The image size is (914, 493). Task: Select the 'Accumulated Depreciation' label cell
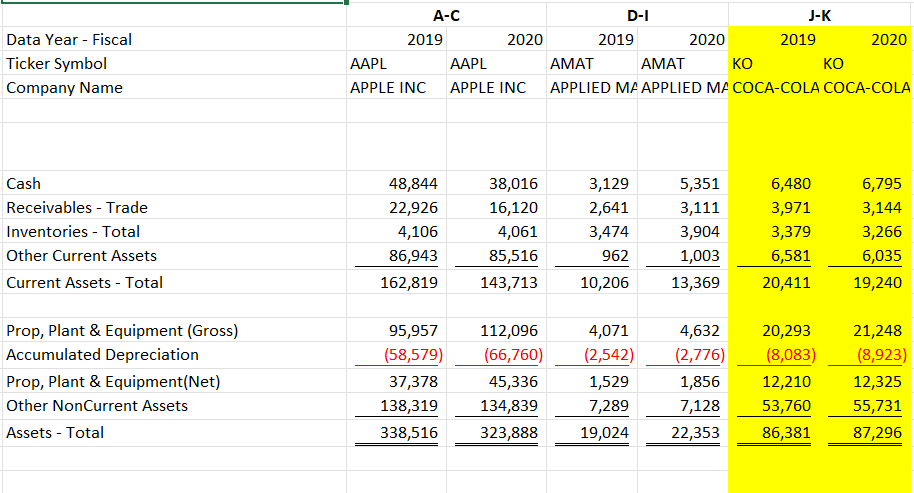[174, 354]
